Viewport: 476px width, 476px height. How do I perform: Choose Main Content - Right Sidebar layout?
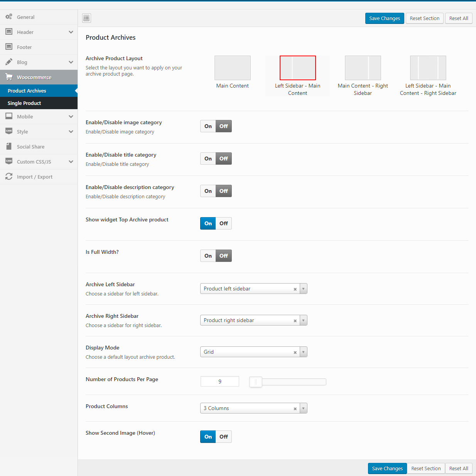[x=363, y=68]
